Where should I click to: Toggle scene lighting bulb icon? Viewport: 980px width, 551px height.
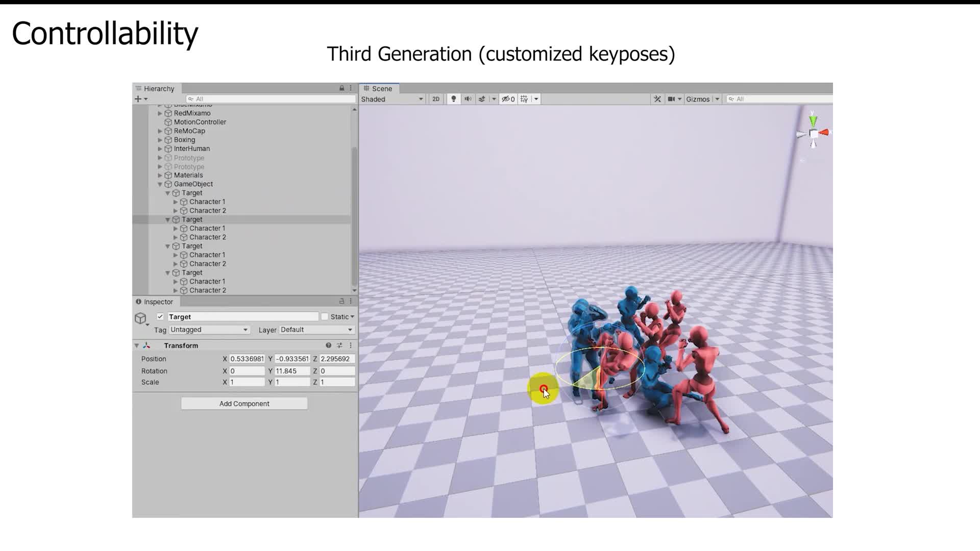(x=453, y=99)
